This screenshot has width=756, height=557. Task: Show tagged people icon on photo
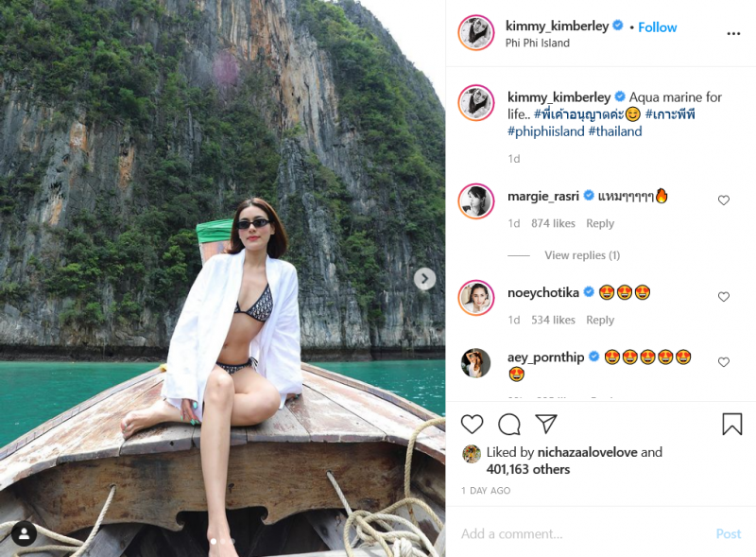pos(25,533)
